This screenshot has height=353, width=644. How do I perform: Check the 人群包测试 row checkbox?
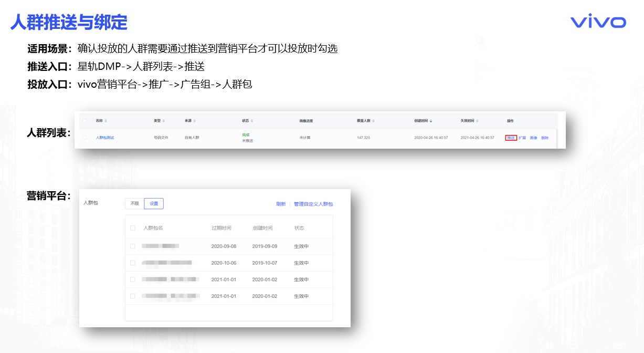(x=85, y=138)
